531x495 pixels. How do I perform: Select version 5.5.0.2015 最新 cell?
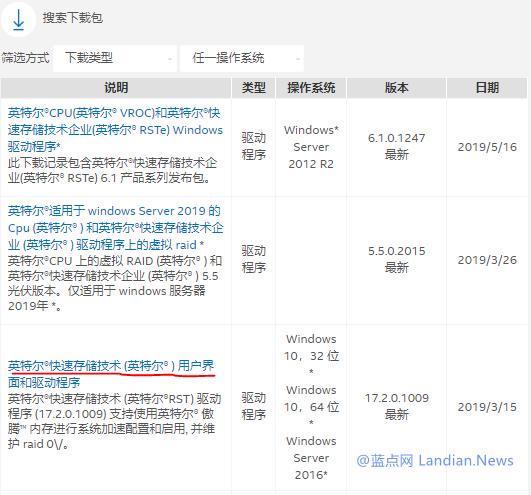coord(396,260)
